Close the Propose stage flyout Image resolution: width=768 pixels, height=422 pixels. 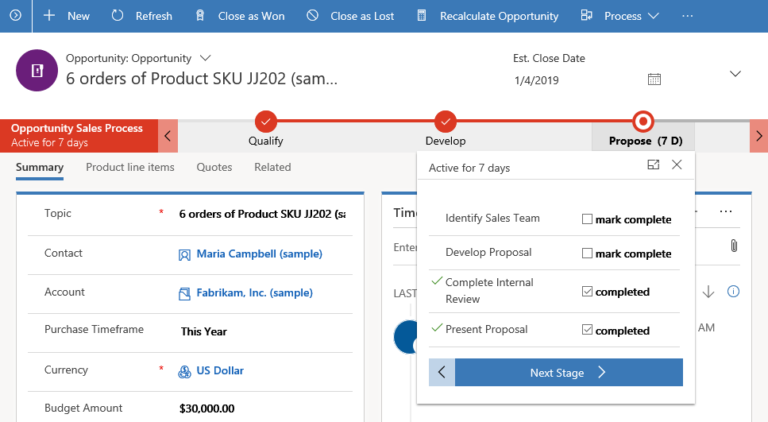tap(677, 165)
